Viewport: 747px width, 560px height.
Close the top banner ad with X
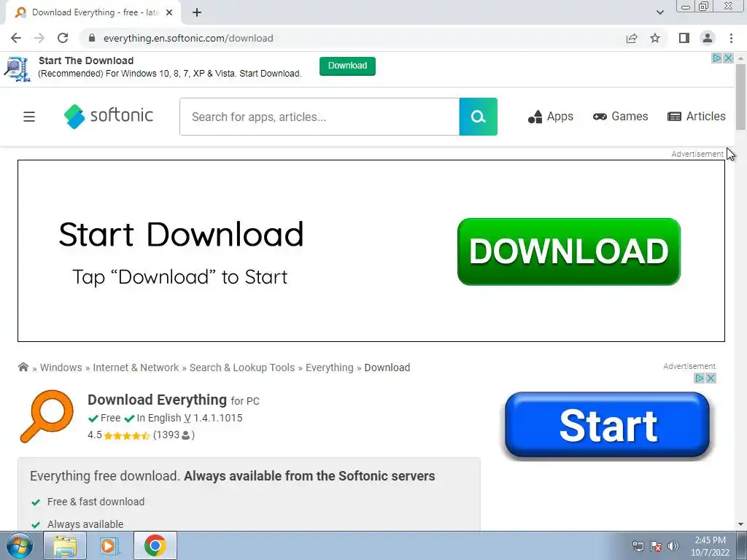pos(729,58)
